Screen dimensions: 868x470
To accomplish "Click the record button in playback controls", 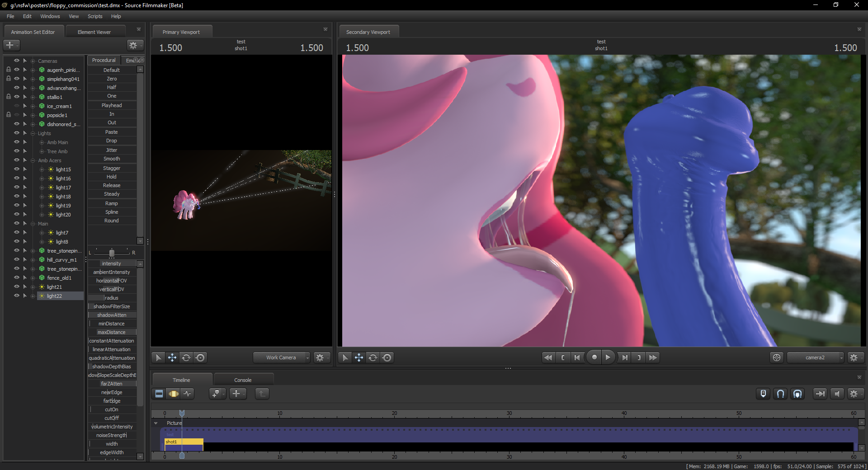I will coord(594,357).
